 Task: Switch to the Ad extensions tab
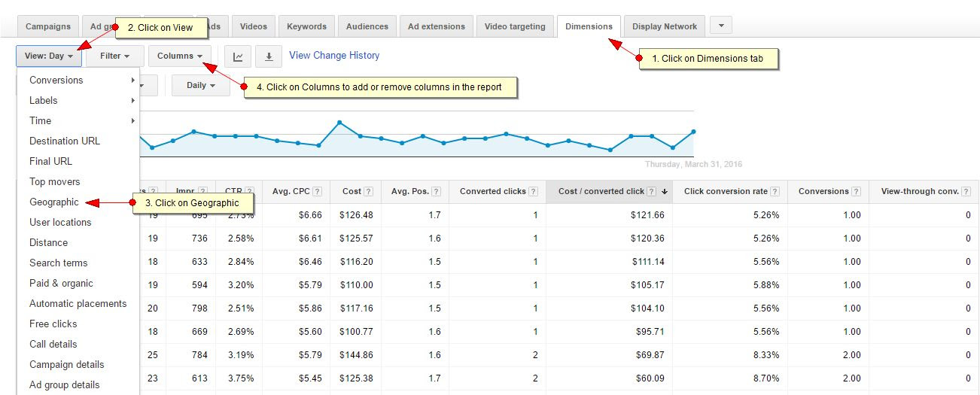click(x=437, y=26)
